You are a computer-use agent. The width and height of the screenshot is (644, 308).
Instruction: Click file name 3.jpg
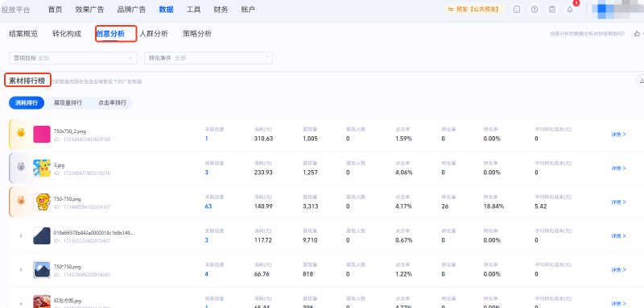coord(59,165)
